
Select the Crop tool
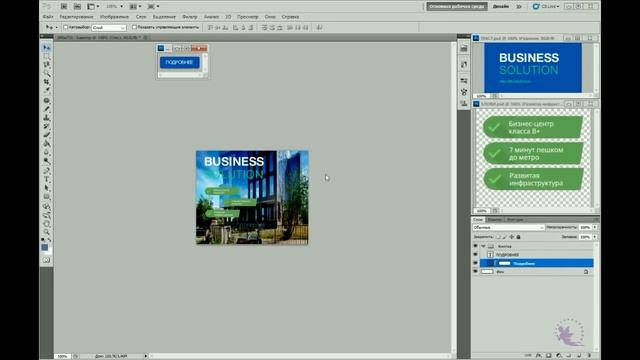pyautogui.click(x=47, y=82)
